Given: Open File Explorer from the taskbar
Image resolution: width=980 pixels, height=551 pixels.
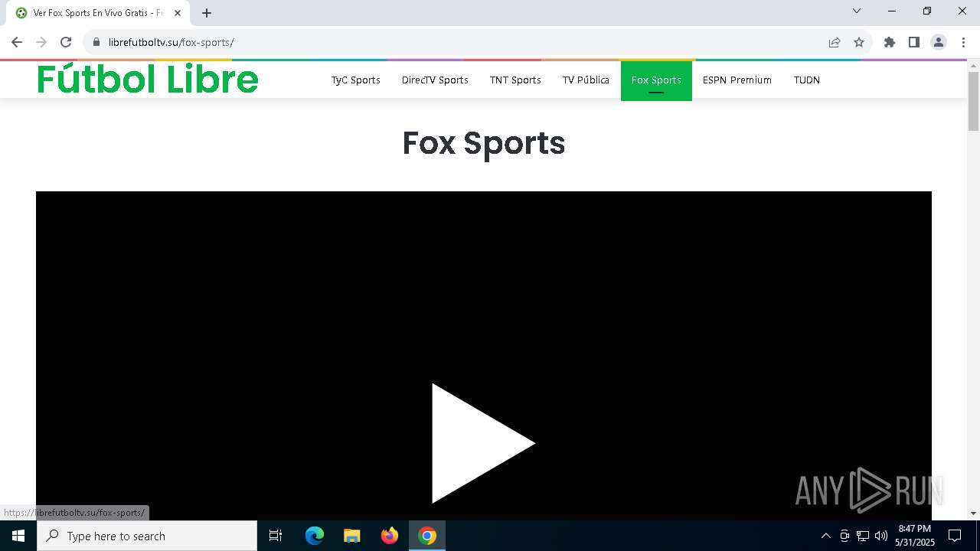Looking at the screenshot, I should tap(352, 536).
